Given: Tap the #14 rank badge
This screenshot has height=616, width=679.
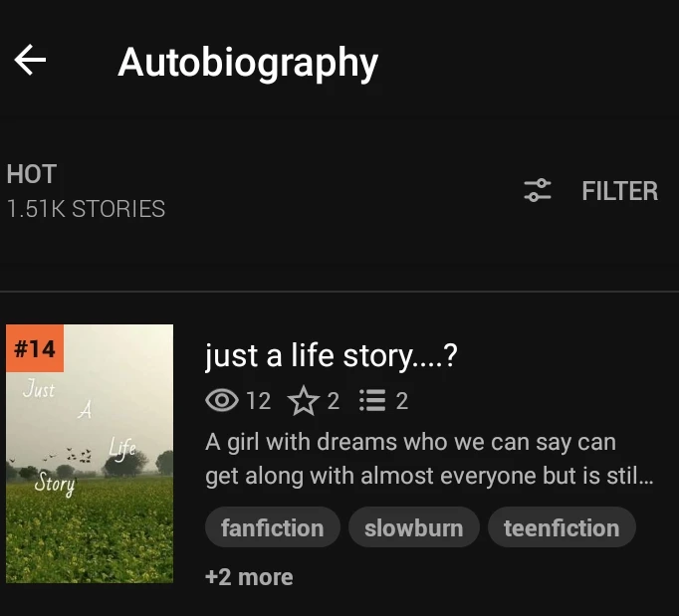Looking at the screenshot, I should coord(35,348).
